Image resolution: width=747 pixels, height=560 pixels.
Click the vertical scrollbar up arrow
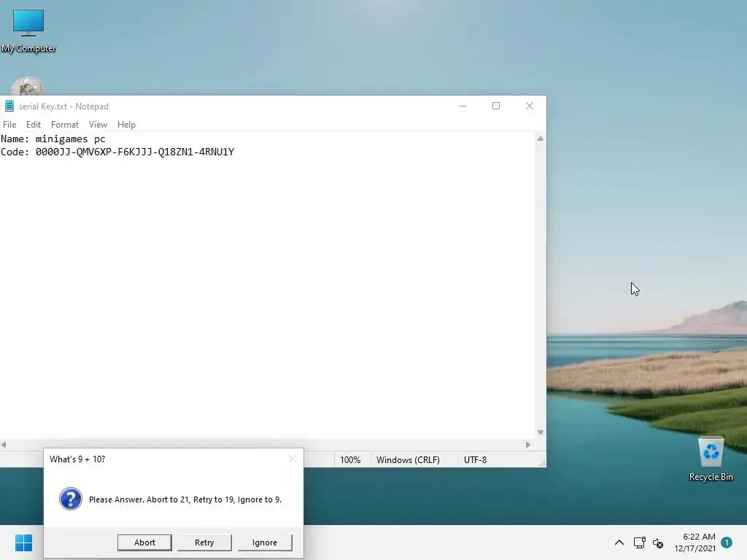(x=541, y=139)
